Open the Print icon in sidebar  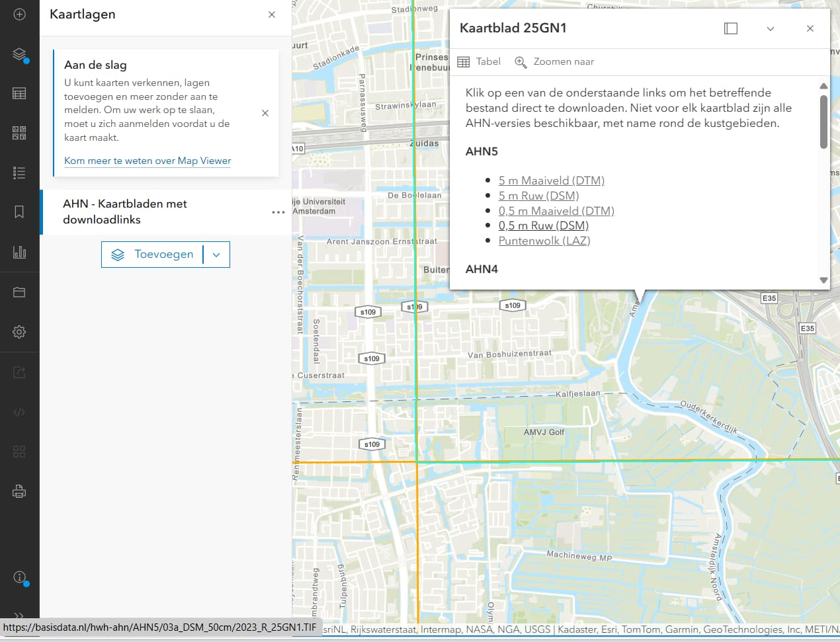coord(19,491)
